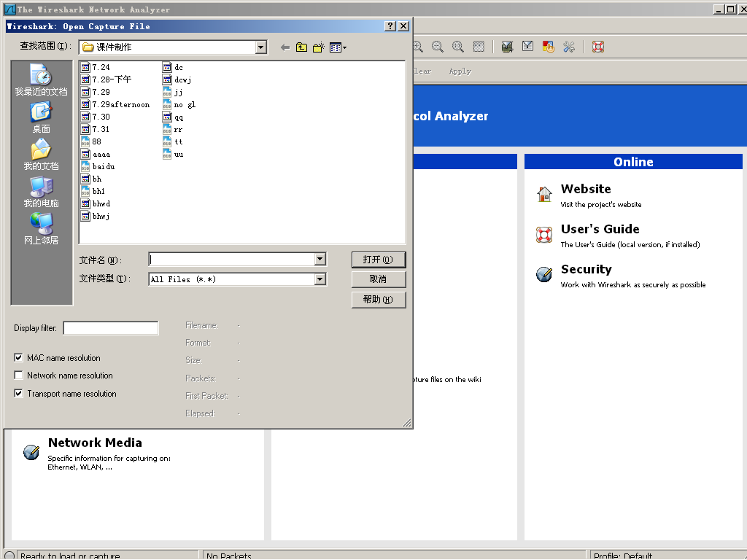The height and width of the screenshot is (560, 747).
Task: Click the lifebuoy icon beside User's Guide
Action: pyautogui.click(x=544, y=234)
